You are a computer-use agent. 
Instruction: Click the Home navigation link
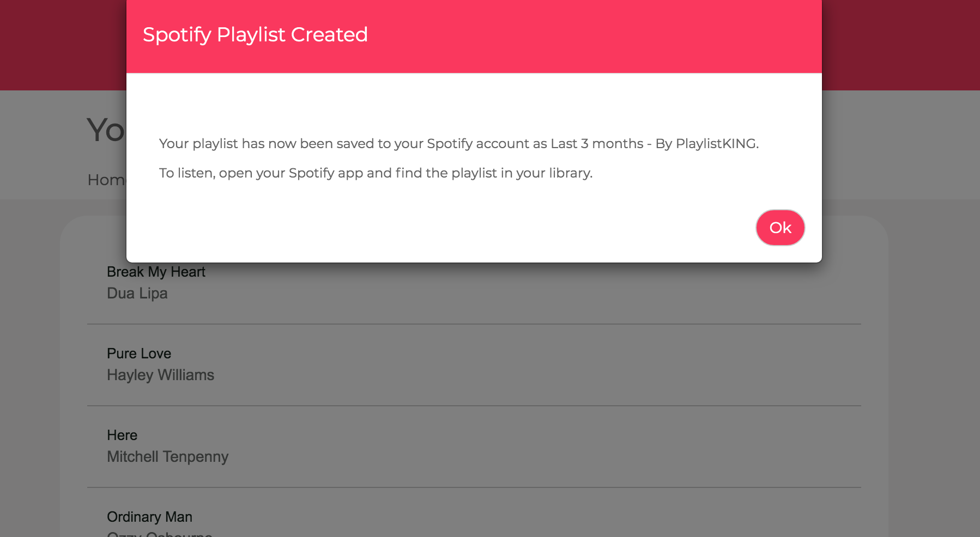(107, 180)
